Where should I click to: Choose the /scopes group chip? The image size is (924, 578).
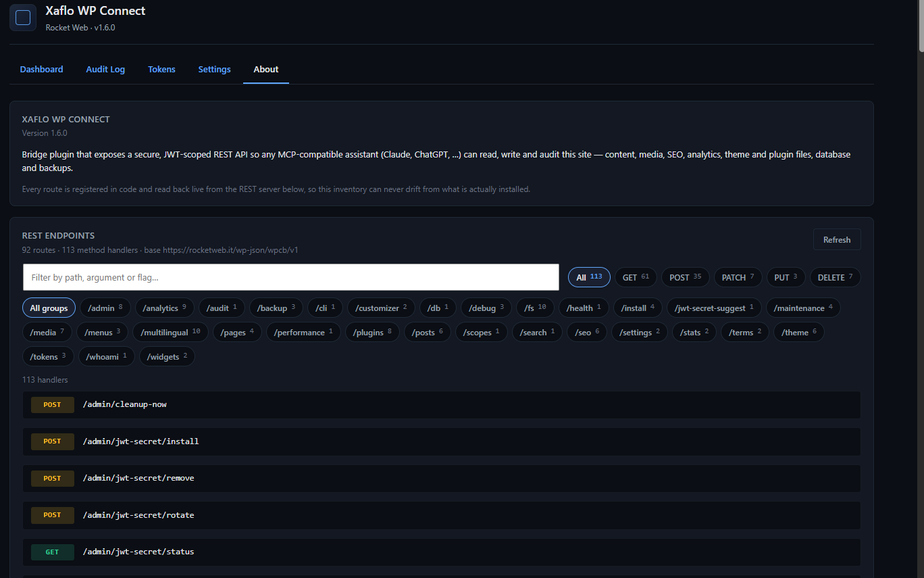481,333
